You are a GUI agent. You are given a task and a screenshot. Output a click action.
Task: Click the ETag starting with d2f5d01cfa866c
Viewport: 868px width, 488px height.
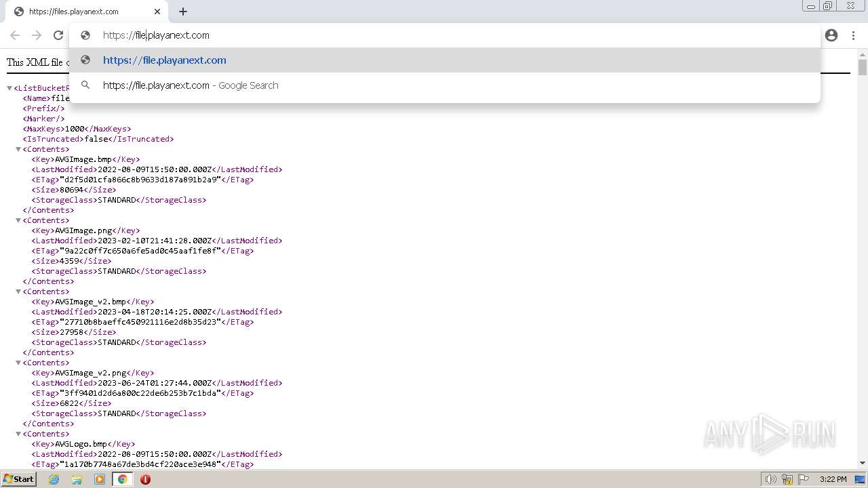pyautogui.click(x=140, y=180)
